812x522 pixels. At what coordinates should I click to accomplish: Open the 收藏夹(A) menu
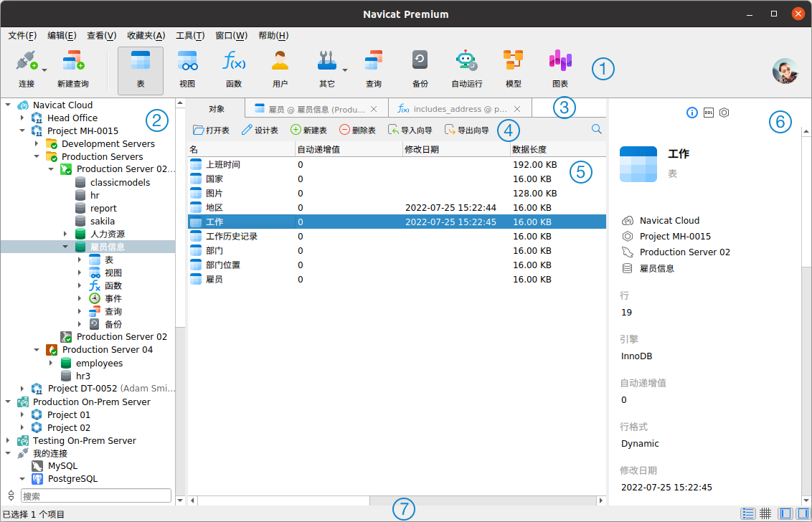tap(146, 36)
